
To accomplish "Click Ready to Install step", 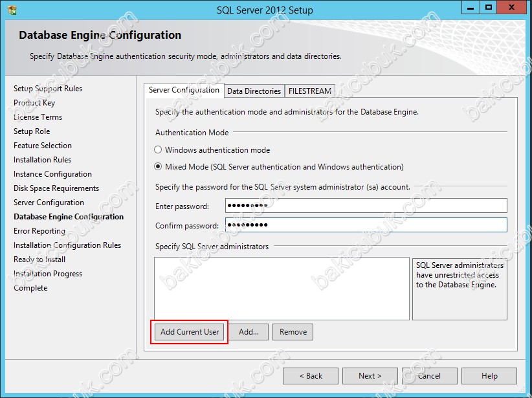I will pyautogui.click(x=39, y=260).
